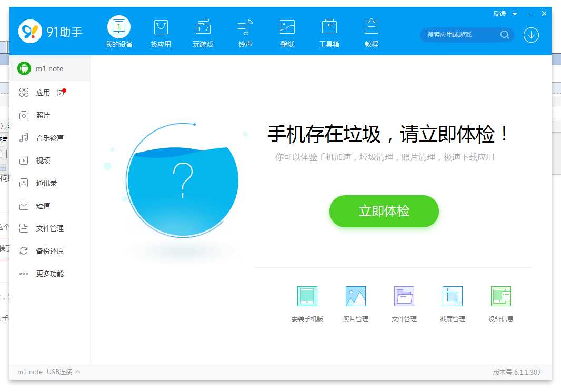Click the m1 note device header
Image resolution: width=561 pixels, height=392 pixels.
pos(49,68)
